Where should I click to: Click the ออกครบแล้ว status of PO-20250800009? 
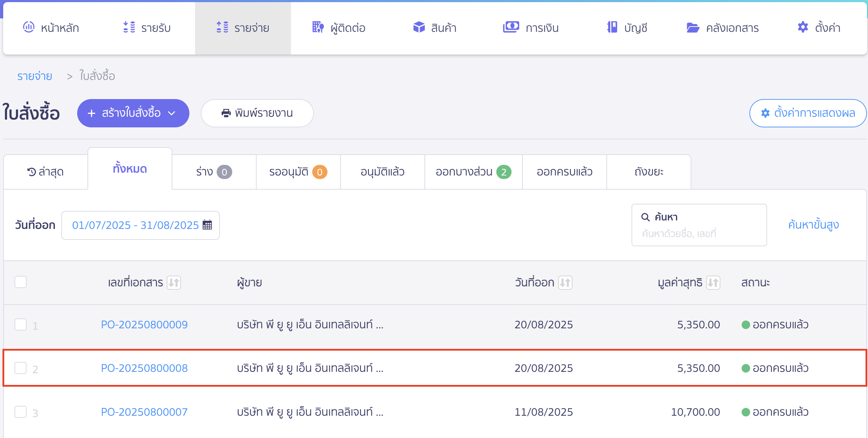tap(775, 324)
